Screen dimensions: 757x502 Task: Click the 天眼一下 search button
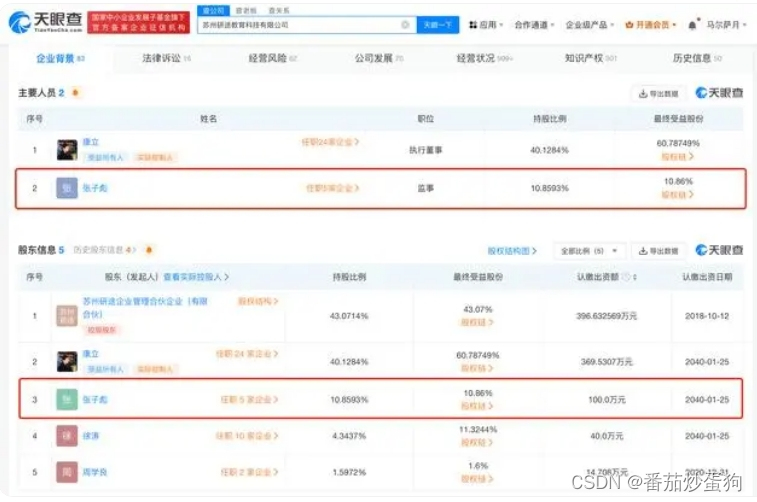pyautogui.click(x=437, y=25)
